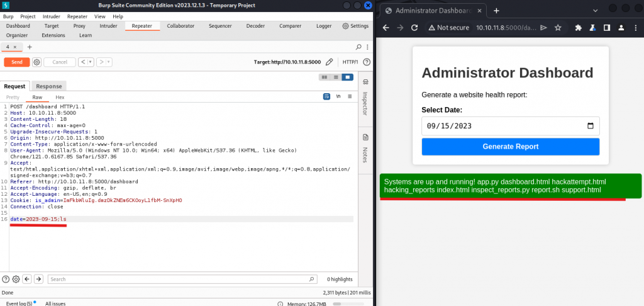Open the View menu

point(100,16)
